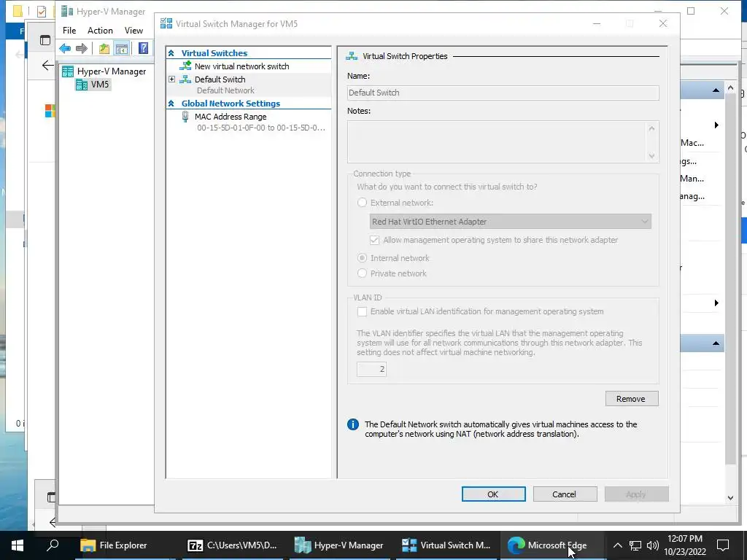Viewport: 747px width, 560px height.
Task: Open the View menu in Hyper-V Manager
Action: [x=134, y=31]
